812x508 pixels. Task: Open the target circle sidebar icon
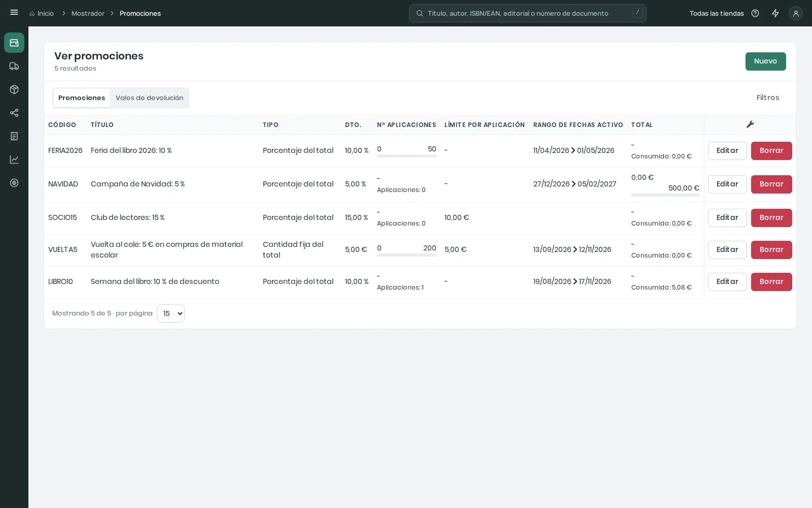point(14,183)
